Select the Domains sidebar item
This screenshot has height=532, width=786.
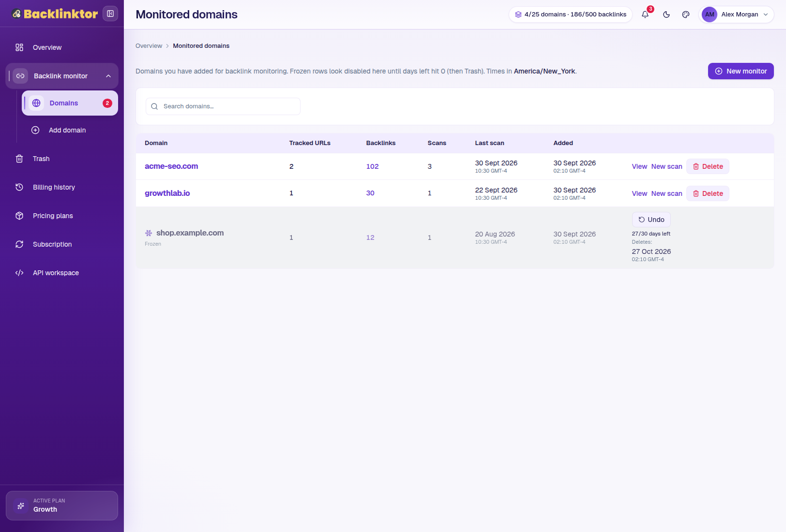tap(70, 103)
